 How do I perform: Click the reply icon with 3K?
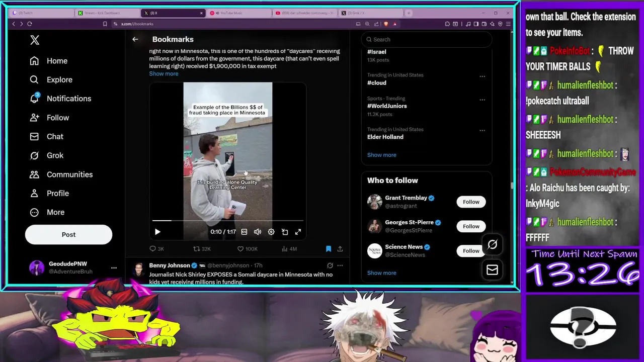(x=153, y=249)
